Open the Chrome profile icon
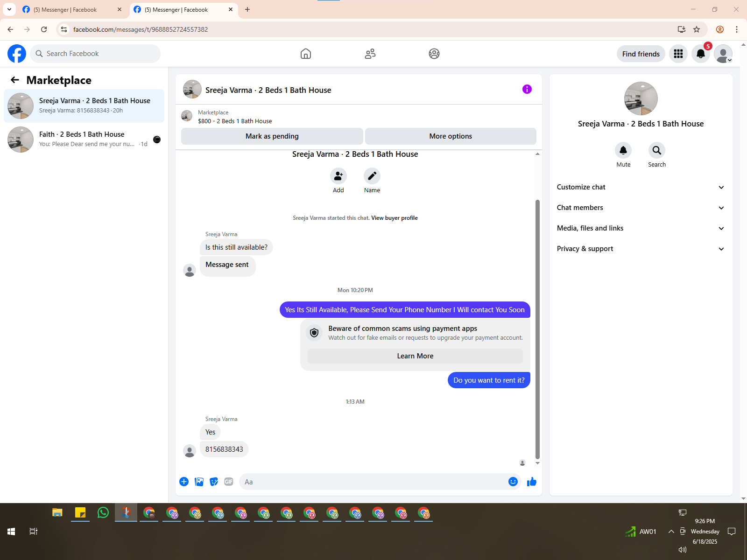 pyautogui.click(x=720, y=29)
